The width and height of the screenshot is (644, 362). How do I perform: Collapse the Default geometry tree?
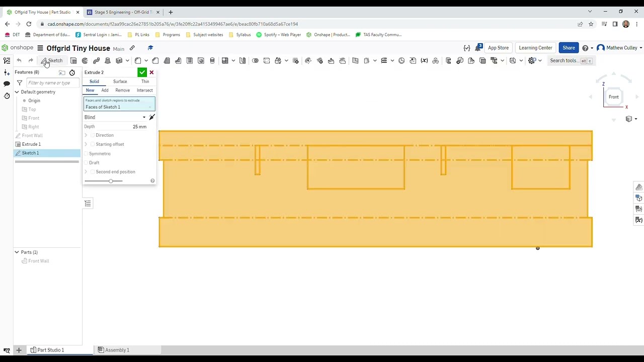point(17,92)
